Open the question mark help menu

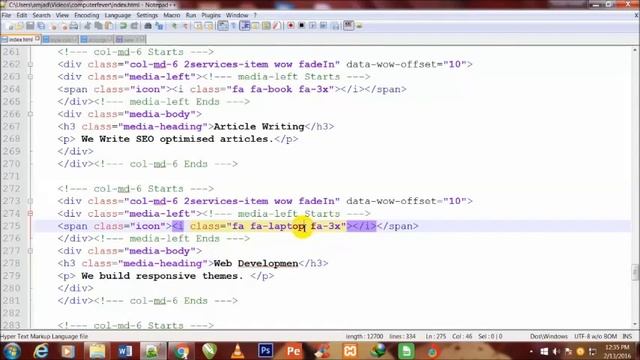pos(255,15)
